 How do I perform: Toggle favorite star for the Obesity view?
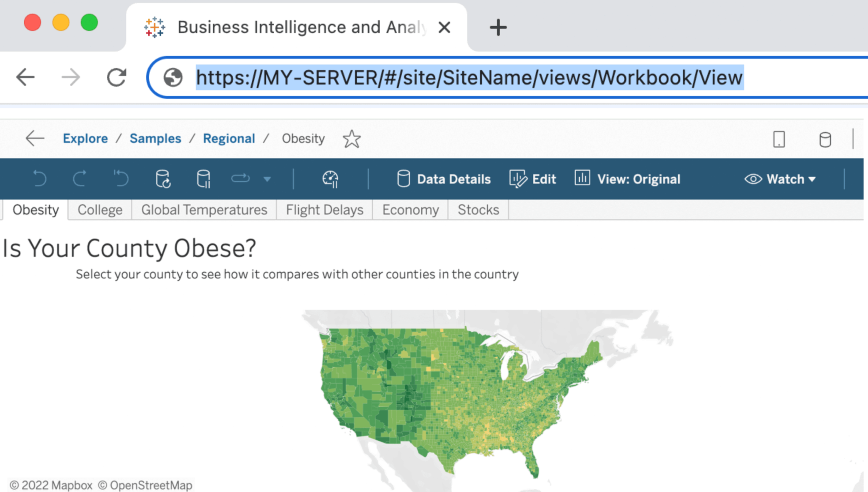(x=352, y=138)
